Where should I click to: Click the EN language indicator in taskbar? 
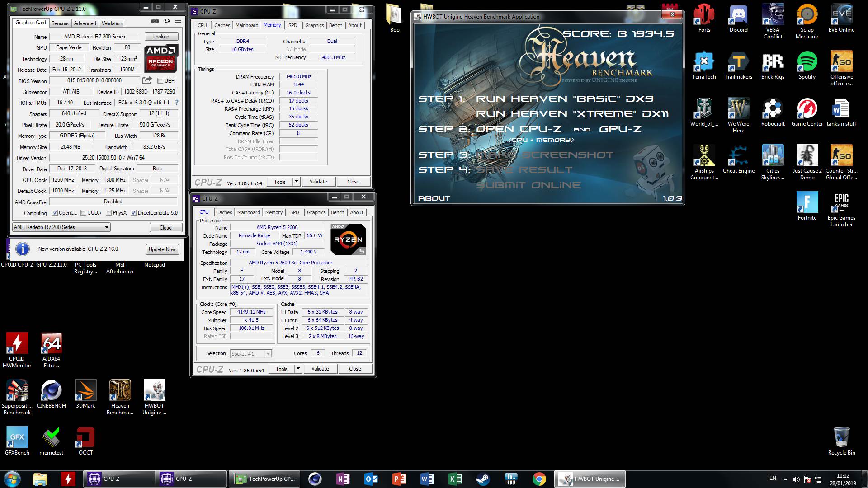773,478
